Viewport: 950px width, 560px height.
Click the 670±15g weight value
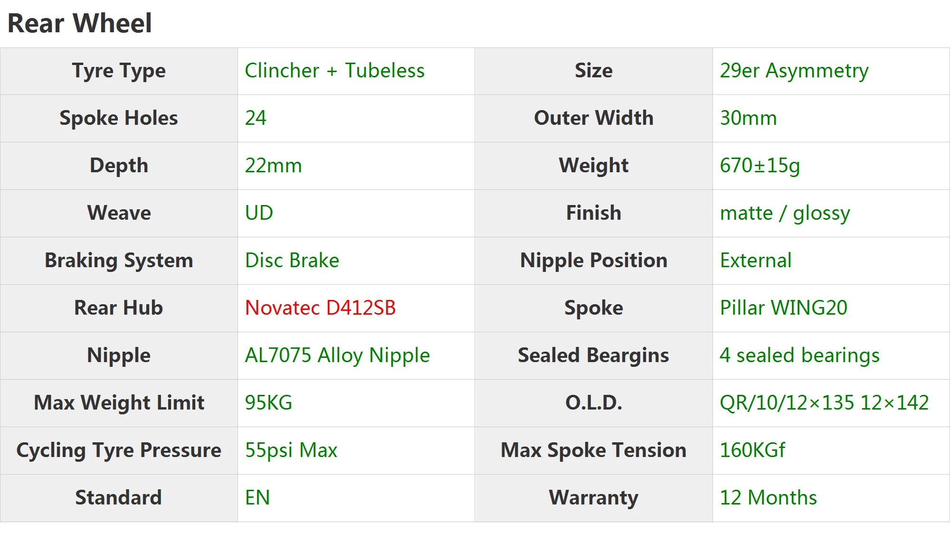[760, 166]
